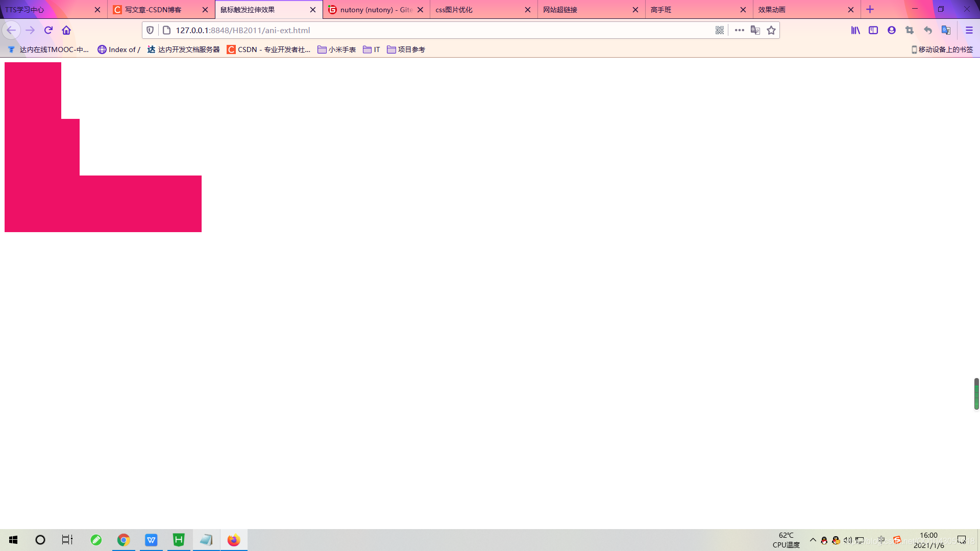Open the QR code generator icon
This screenshot has height=551, width=980.
click(720, 30)
